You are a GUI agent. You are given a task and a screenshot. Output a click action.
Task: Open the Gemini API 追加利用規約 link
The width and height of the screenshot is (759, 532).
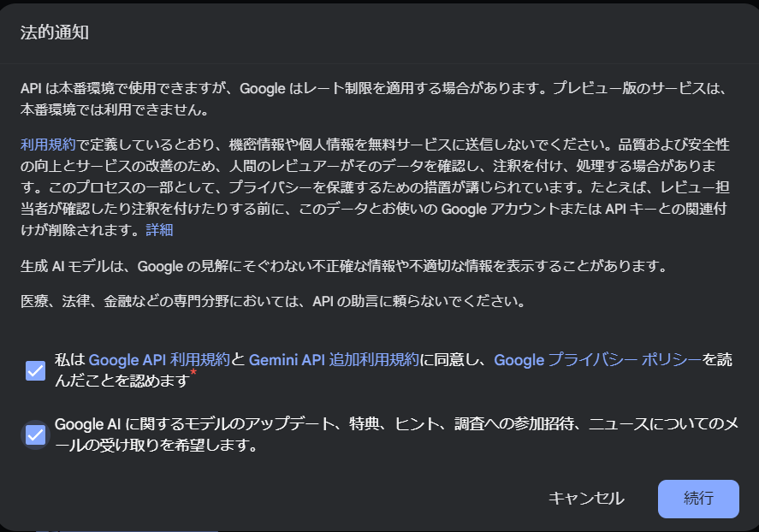[x=334, y=360]
